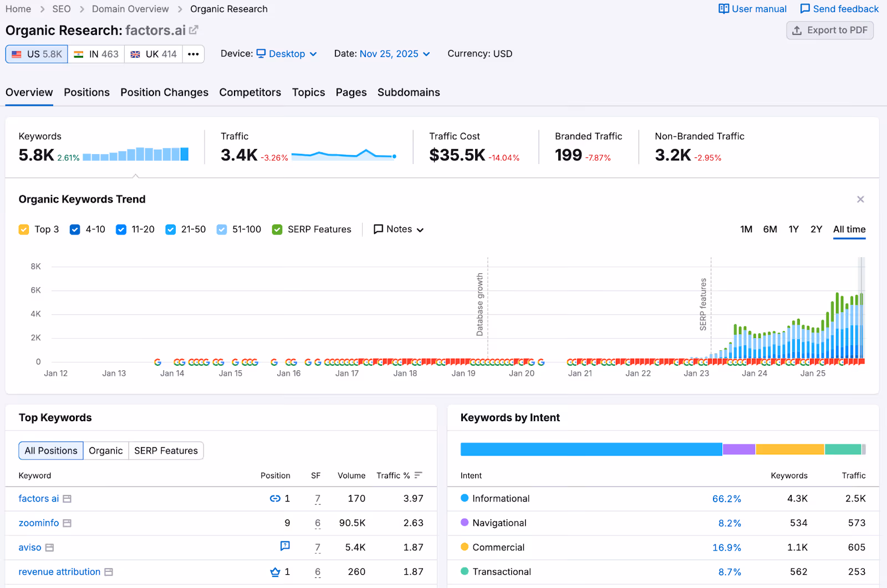Click the Export to PDF button
887x588 pixels.
pyautogui.click(x=829, y=30)
